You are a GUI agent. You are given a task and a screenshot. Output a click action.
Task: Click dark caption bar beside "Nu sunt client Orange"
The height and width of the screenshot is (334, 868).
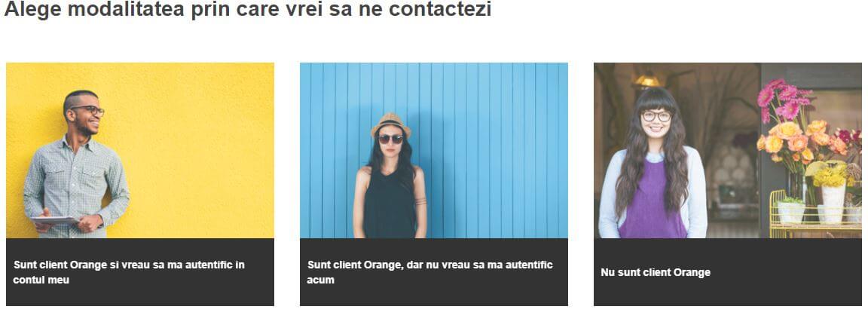point(786,272)
